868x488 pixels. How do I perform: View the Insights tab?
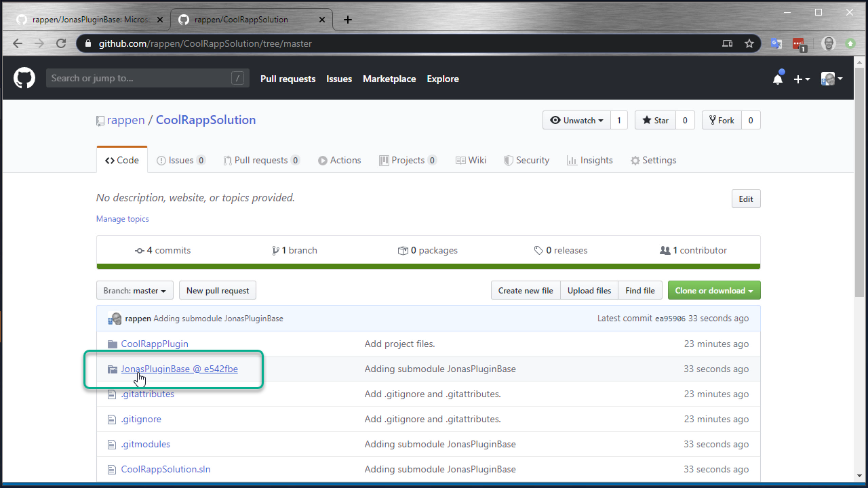pyautogui.click(x=590, y=161)
